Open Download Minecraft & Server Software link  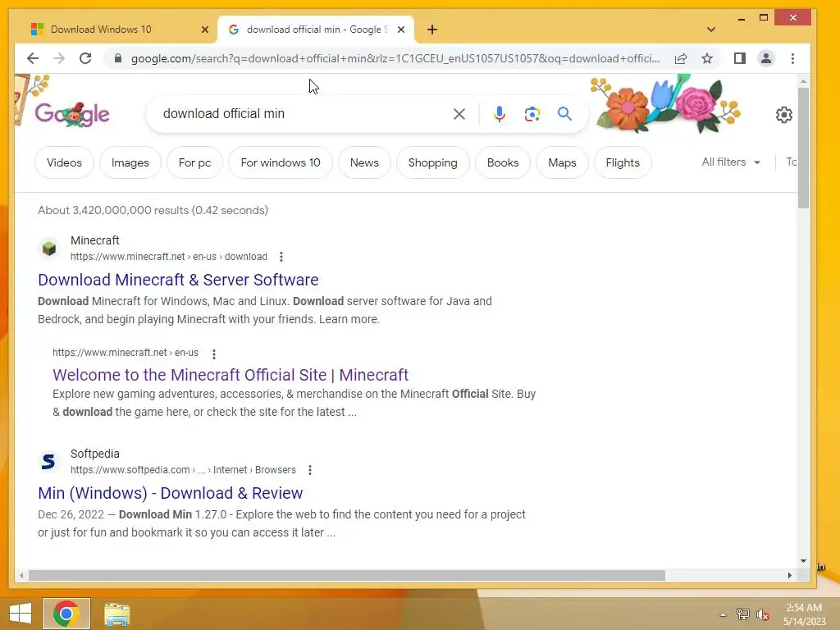[x=178, y=280]
